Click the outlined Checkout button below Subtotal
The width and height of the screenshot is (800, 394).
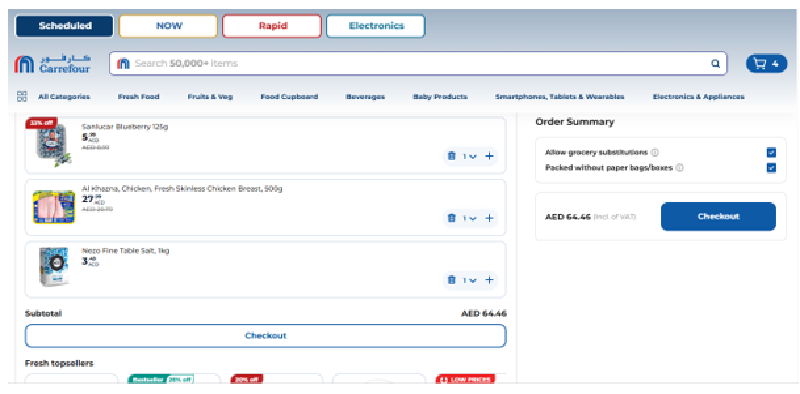pyautogui.click(x=265, y=336)
